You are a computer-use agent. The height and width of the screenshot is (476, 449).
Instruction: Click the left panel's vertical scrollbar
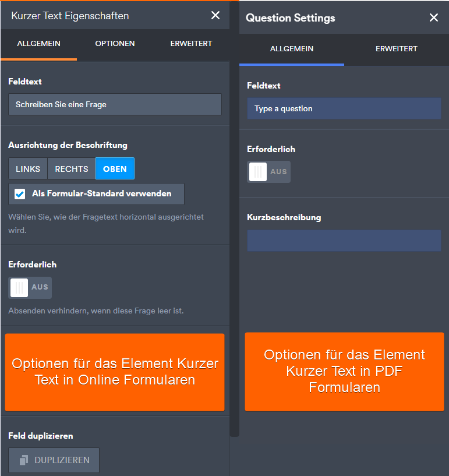tap(234, 233)
